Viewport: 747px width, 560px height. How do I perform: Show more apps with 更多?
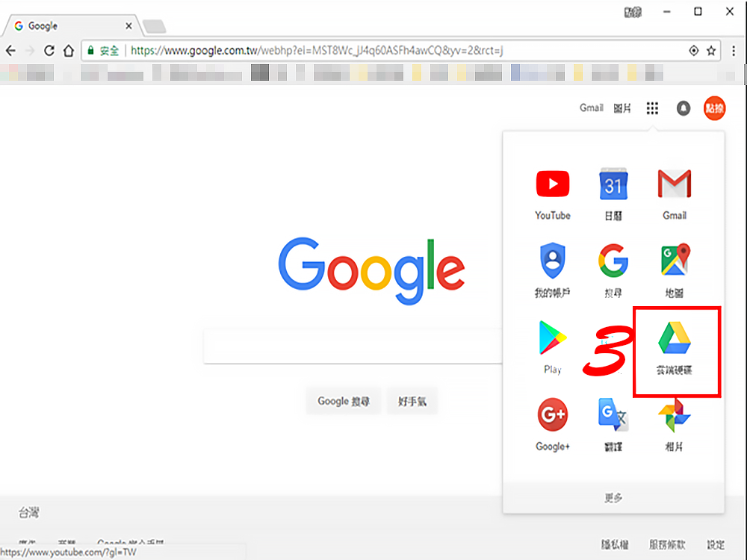(613, 497)
